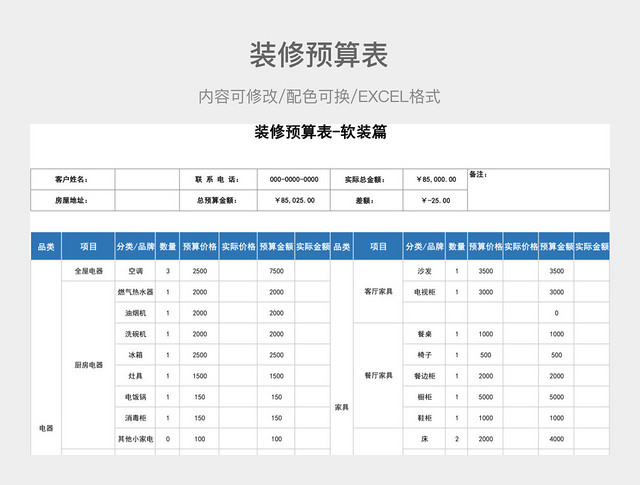Click the 数量 header in the 电器 table
This screenshot has width=640, height=485.
click(168, 246)
